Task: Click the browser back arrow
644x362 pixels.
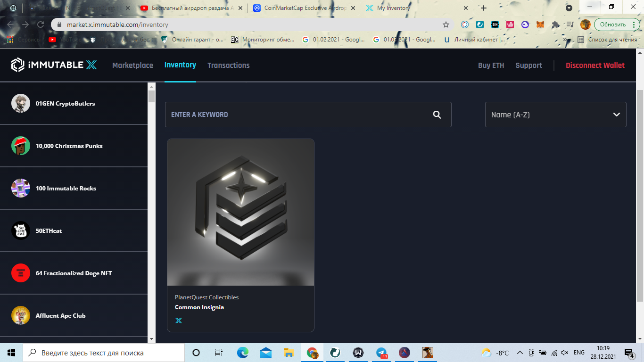Action: pyautogui.click(x=10, y=25)
